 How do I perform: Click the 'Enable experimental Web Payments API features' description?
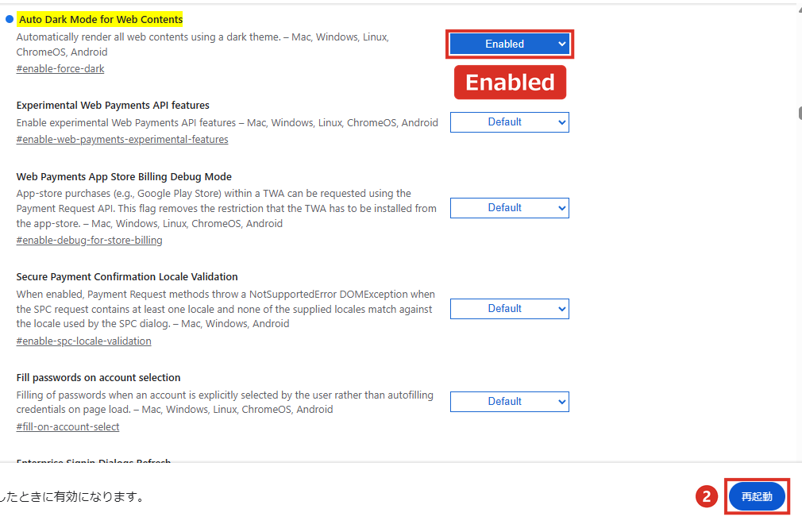[x=227, y=123]
